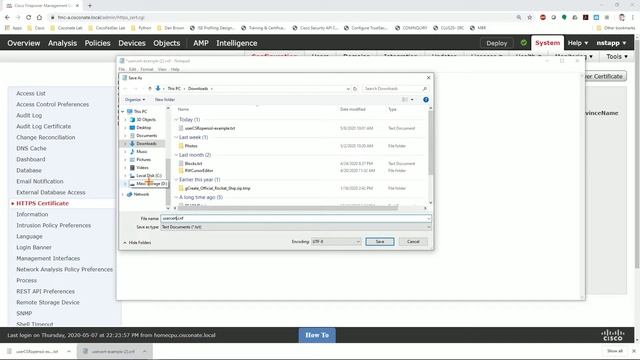Open a new browser tab with plus
Viewport: 640px width, 360px height.
pyautogui.click(x=90, y=6)
